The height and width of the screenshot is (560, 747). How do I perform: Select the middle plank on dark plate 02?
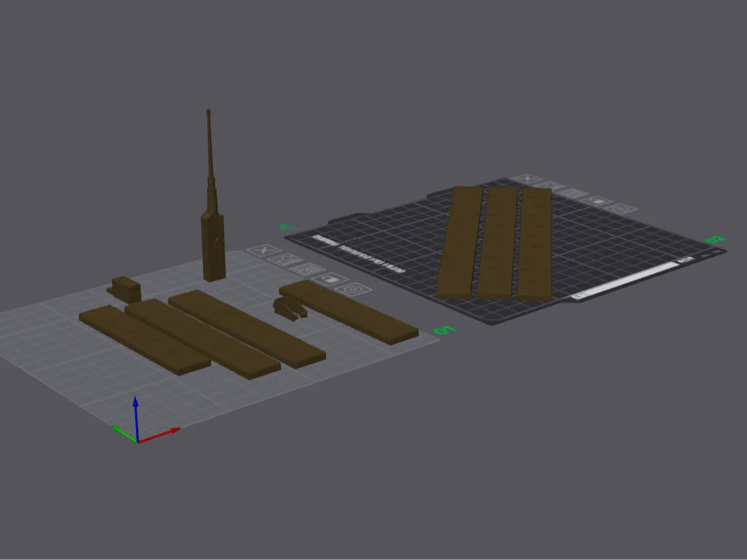[498, 243]
